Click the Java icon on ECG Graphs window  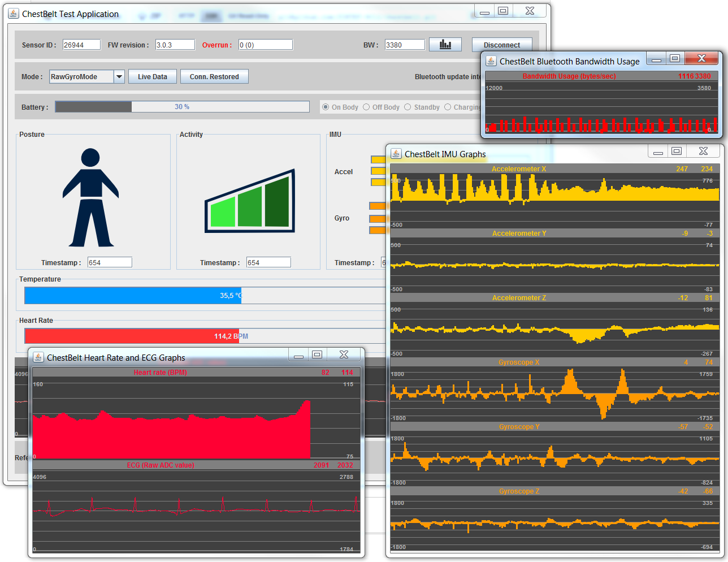[x=38, y=357]
